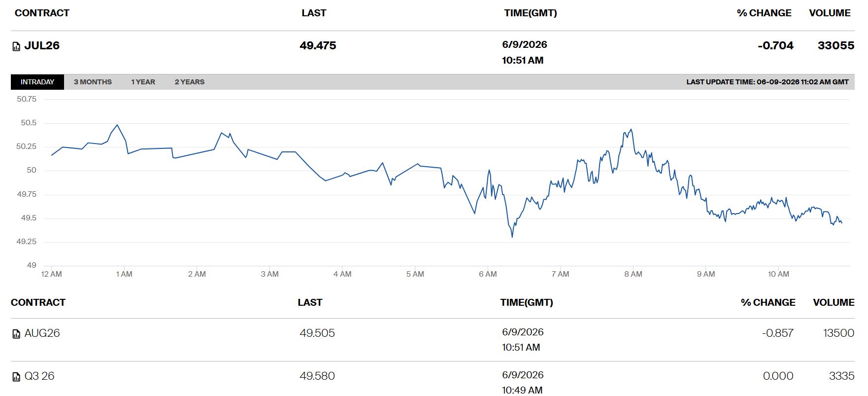868x396 pixels.
Task: Select the 2 YEARS chart range
Action: click(x=190, y=82)
